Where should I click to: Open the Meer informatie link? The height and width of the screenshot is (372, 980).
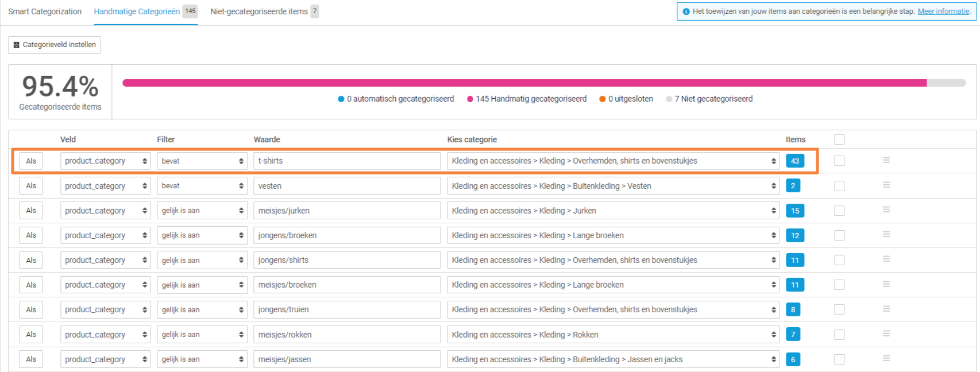coord(943,11)
